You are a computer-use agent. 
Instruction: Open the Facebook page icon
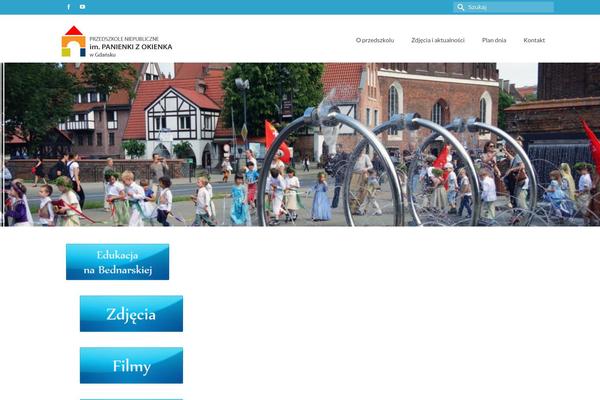[68, 7]
